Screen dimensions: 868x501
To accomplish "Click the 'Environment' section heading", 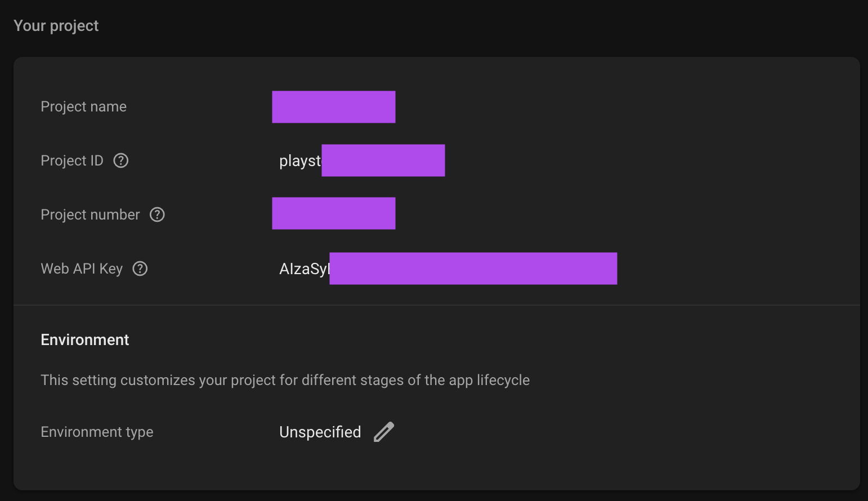I will [85, 339].
